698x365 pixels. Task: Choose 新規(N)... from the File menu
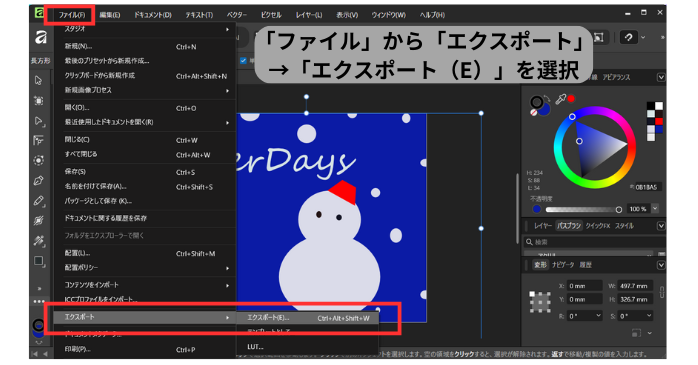(145, 46)
